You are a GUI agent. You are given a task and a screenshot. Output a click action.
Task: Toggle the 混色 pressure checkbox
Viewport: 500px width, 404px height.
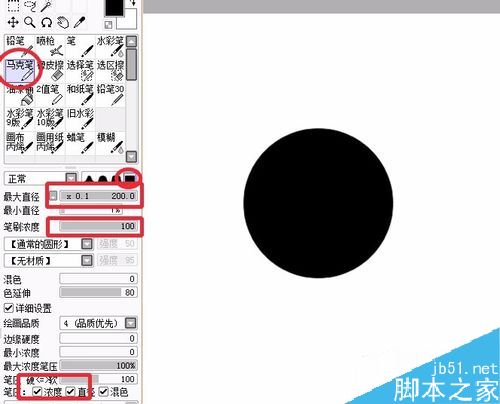[x=103, y=392]
